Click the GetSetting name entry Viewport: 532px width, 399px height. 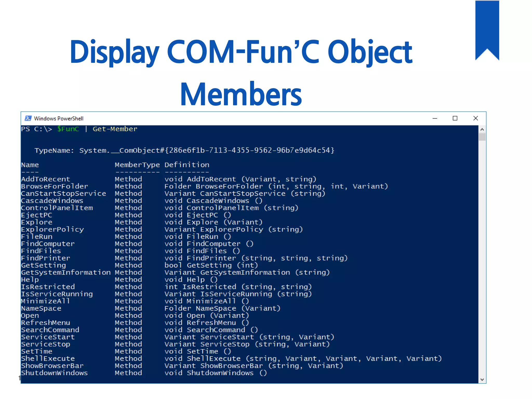coord(43,265)
